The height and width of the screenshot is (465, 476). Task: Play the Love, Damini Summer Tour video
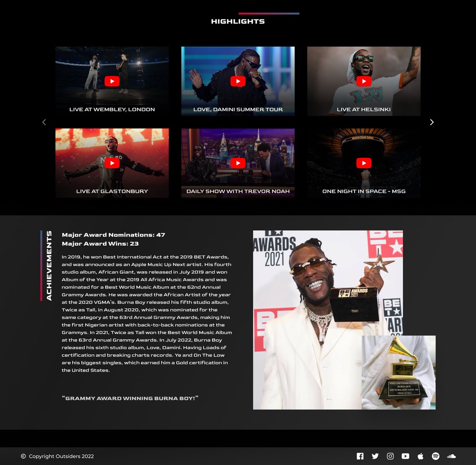pos(238,81)
